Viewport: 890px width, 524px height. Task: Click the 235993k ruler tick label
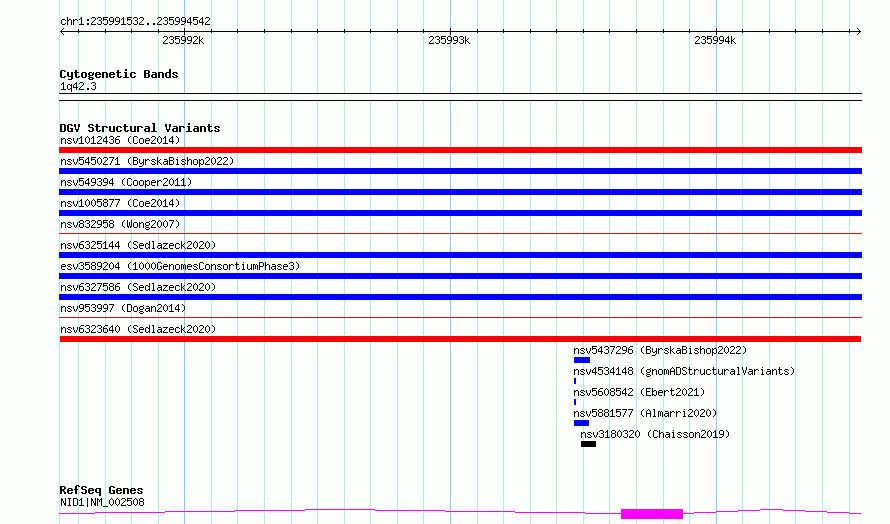coord(449,40)
